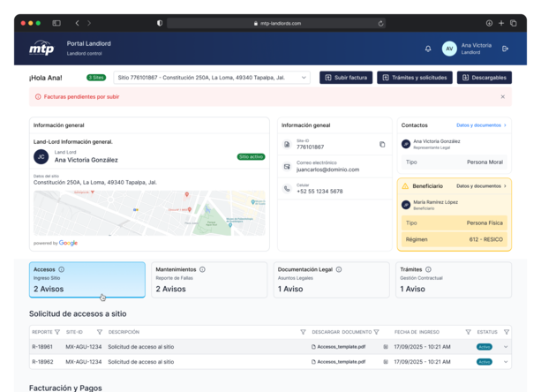Filter the Reporte column
The image size is (541, 392).
57,332
